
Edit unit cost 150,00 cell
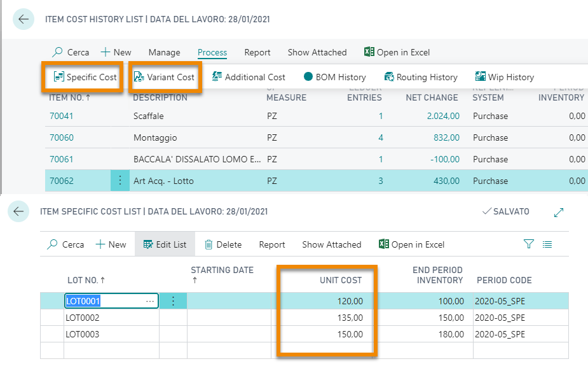322,334
